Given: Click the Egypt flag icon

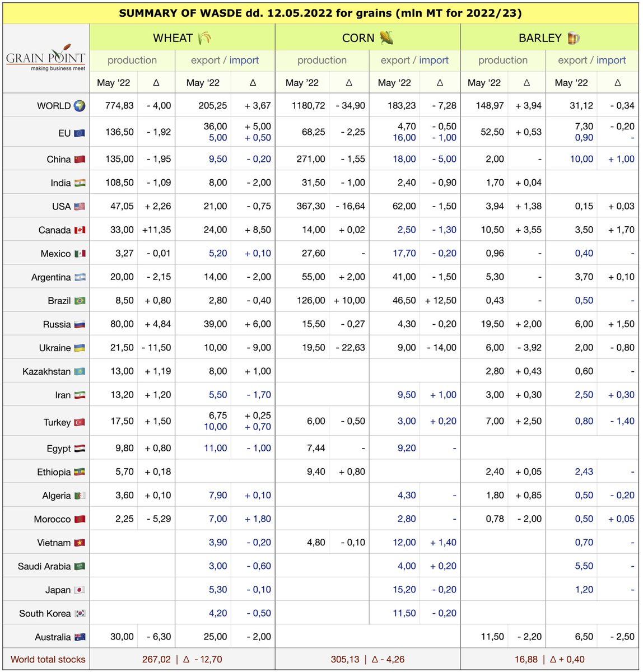Looking at the screenshot, I should (x=80, y=448).
